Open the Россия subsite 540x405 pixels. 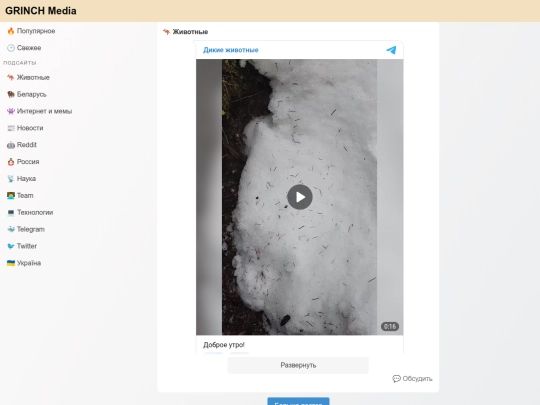click(x=28, y=162)
